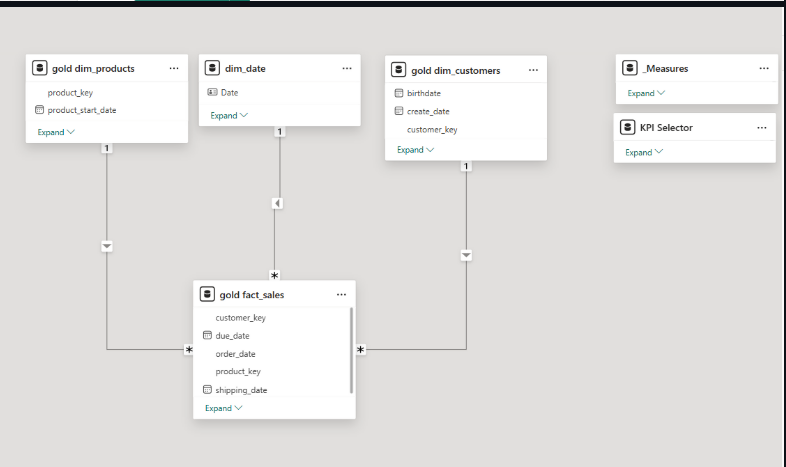Select shipping_date field in gold fact_sales

tap(241, 390)
